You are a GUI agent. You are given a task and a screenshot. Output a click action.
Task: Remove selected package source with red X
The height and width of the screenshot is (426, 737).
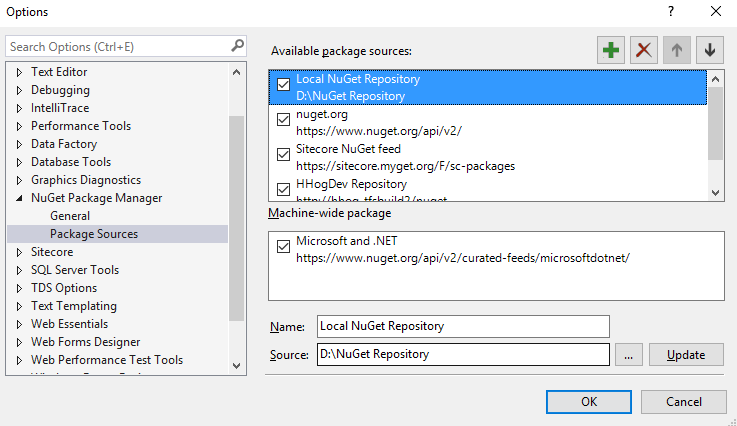tap(643, 50)
